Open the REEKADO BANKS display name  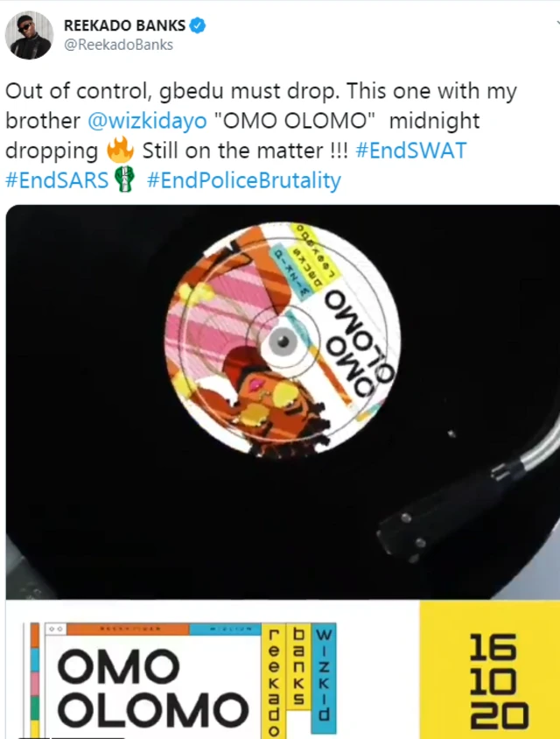[124, 25]
